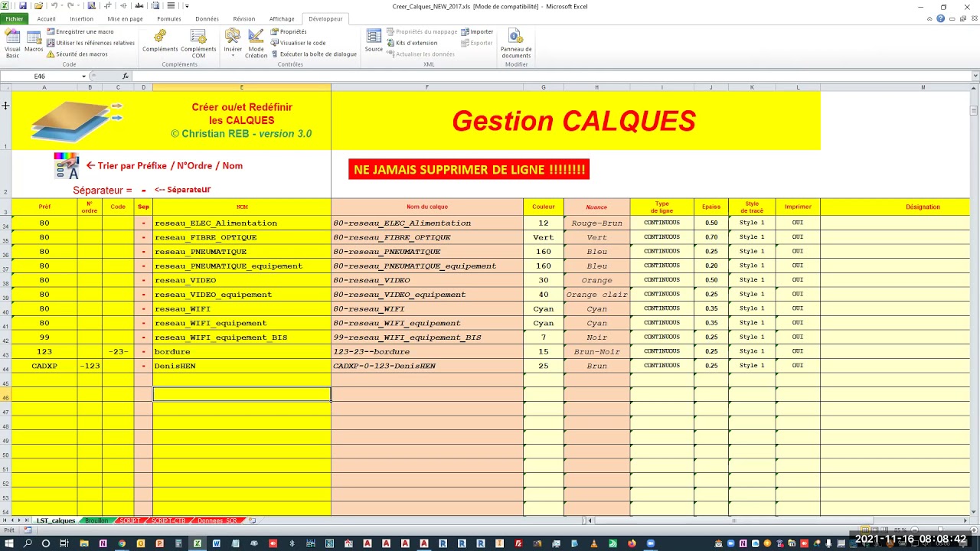Switch to the Formules ribbon tab

tap(169, 18)
